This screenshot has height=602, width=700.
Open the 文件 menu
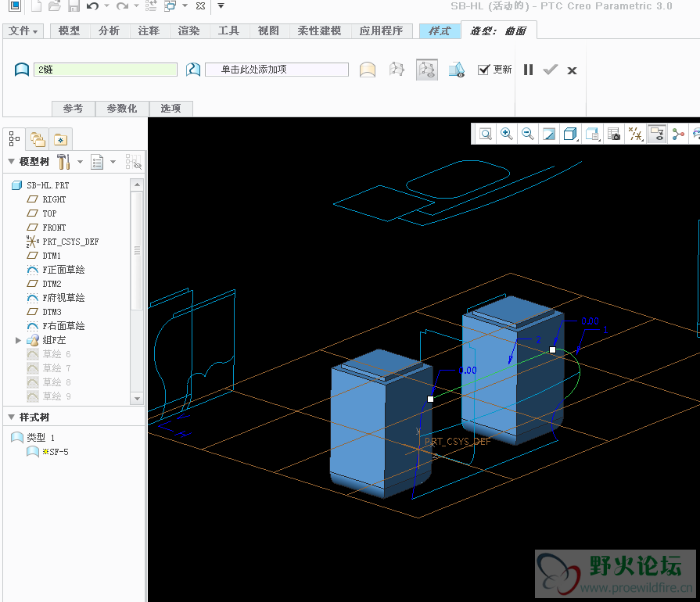pos(23,30)
